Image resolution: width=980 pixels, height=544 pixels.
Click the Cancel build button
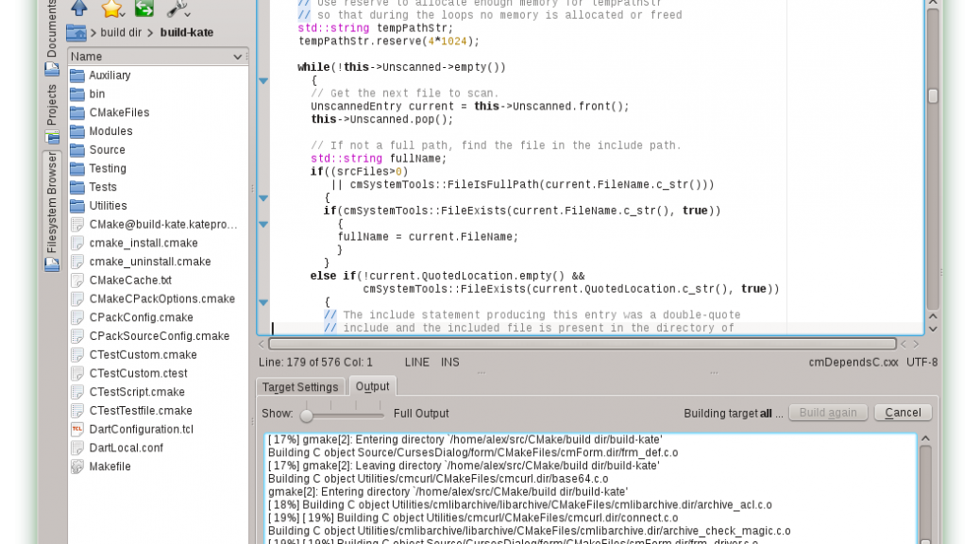pos(903,413)
